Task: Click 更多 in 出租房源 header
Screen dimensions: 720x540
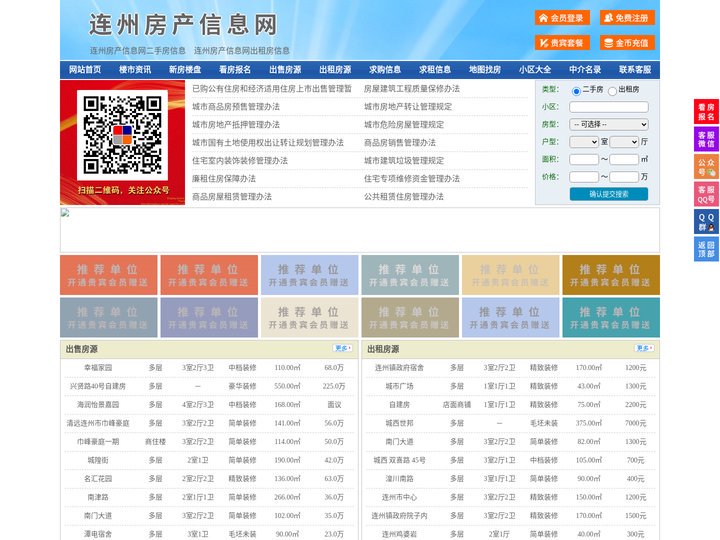Action: tap(644, 349)
